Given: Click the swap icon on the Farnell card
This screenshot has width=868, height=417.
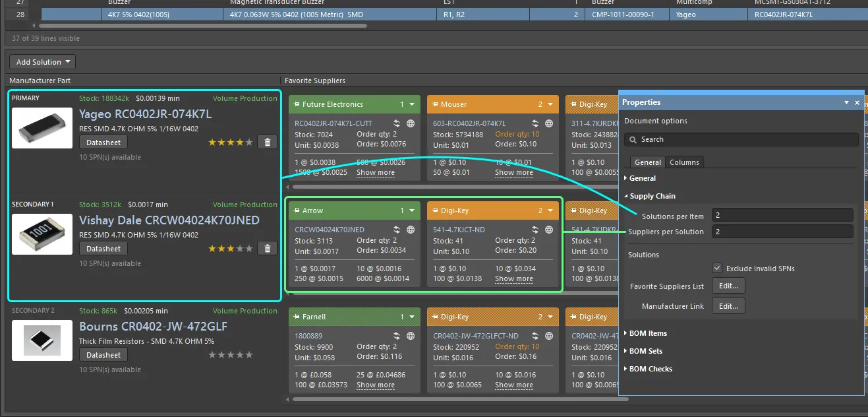Looking at the screenshot, I should click(x=397, y=336).
